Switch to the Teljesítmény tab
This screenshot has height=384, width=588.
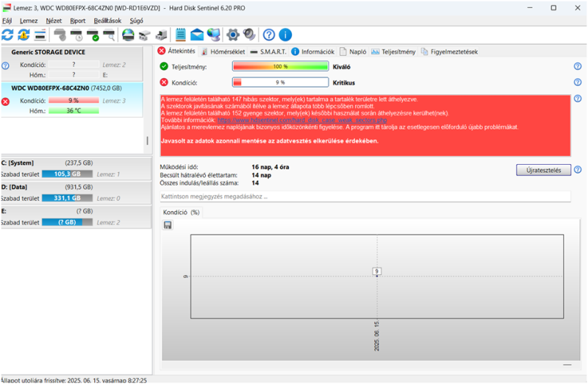coord(393,51)
